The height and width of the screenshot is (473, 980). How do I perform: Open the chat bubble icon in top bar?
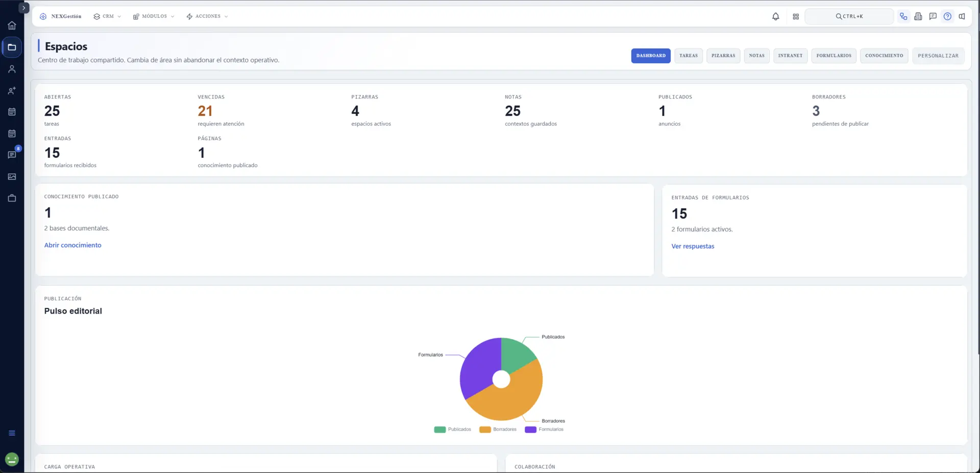pyautogui.click(x=933, y=16)
